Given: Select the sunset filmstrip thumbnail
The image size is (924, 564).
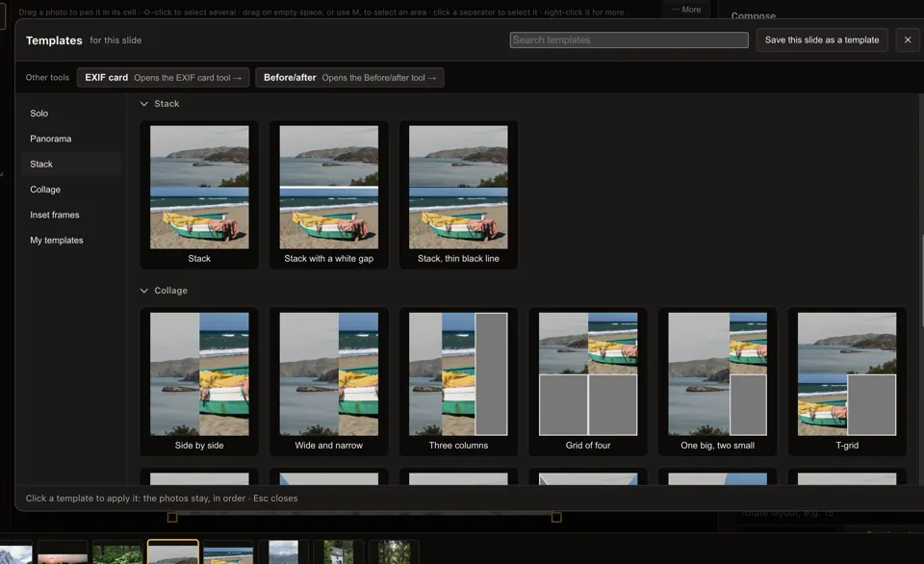Looking at the screenshot, I should pos(63,552).
